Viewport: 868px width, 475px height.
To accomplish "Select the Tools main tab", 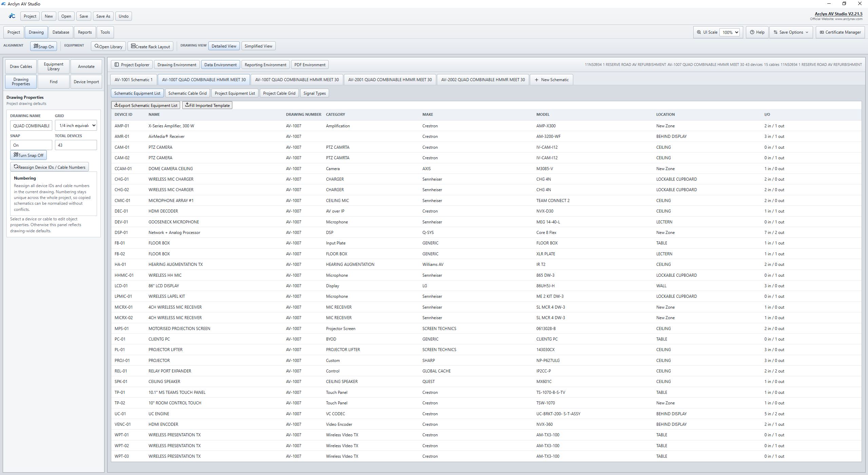I will [x=105, y=32].
